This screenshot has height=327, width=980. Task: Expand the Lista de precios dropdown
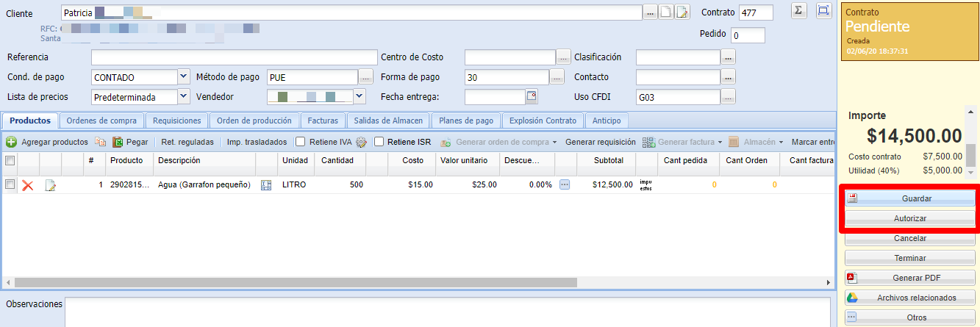pos(184,96)
